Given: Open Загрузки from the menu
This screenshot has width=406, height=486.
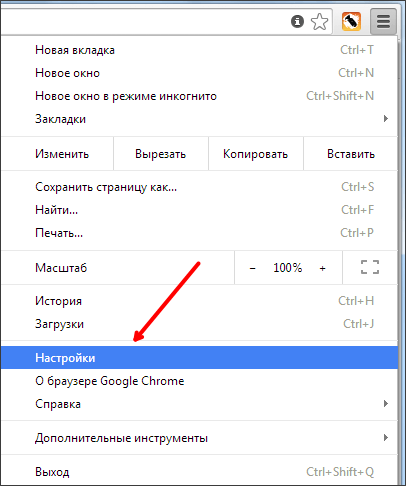Looking at the screenshot, I should (199, 324).
